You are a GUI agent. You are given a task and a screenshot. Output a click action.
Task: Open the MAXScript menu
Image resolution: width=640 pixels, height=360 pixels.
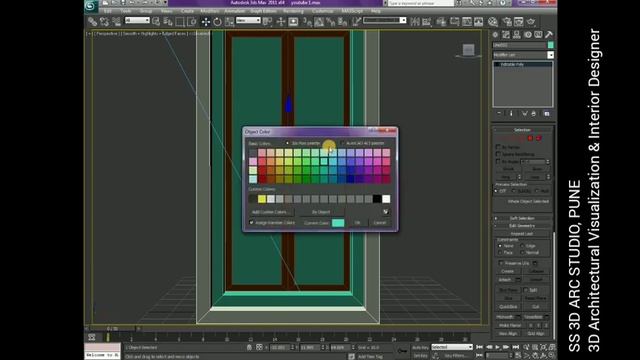pyautogui.click(x=352, y=11)
